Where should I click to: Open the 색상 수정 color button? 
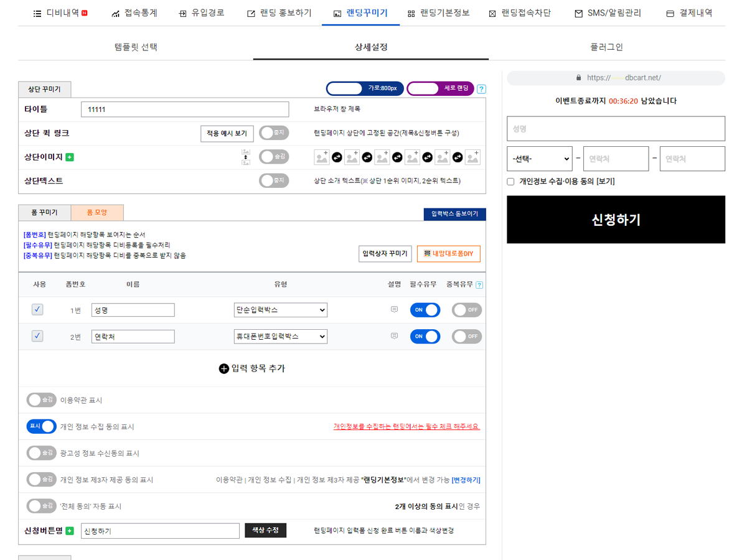click(x=266, y=530)
